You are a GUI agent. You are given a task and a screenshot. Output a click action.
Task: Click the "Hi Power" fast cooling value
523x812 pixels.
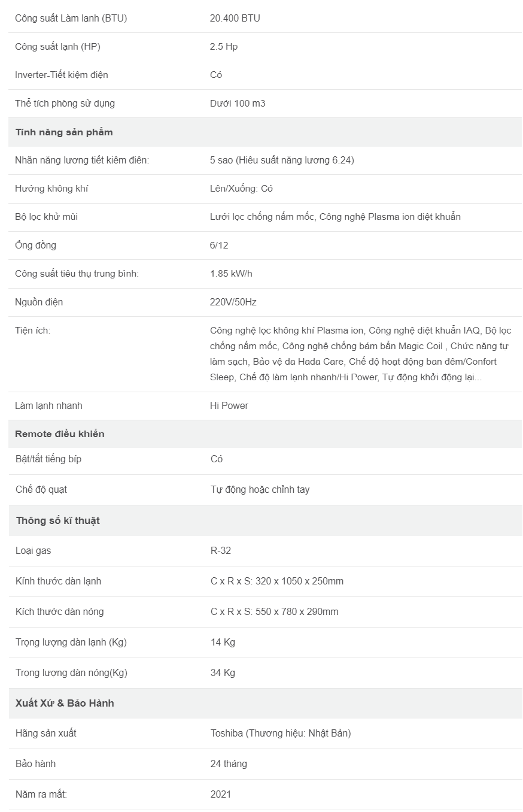(229, 406)
